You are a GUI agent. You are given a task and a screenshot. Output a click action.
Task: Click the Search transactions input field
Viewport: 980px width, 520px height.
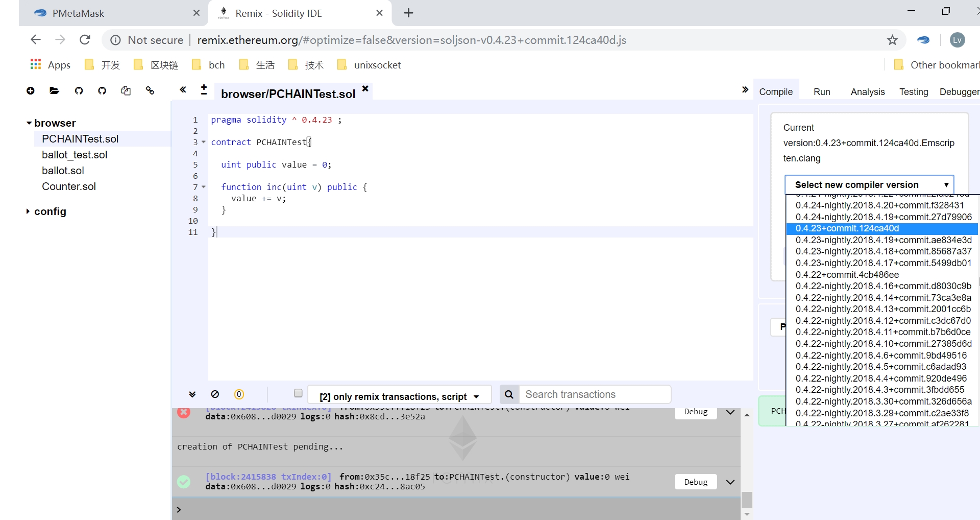pyautogui.click(x=595, y=394)
